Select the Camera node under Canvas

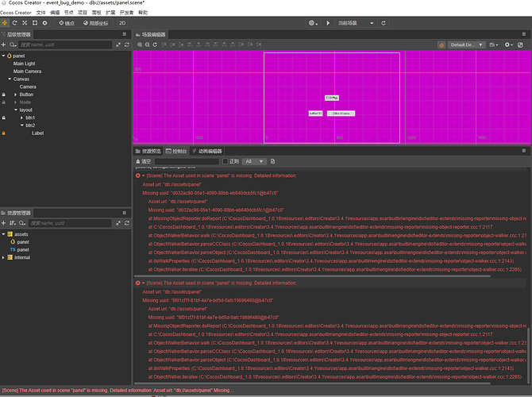tap(28, 87)
